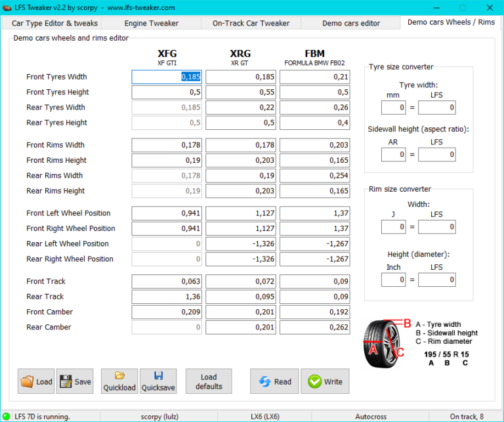Click the Read button with refresh arrows
This screenshot has width=504, height=422.
[274, 381]
